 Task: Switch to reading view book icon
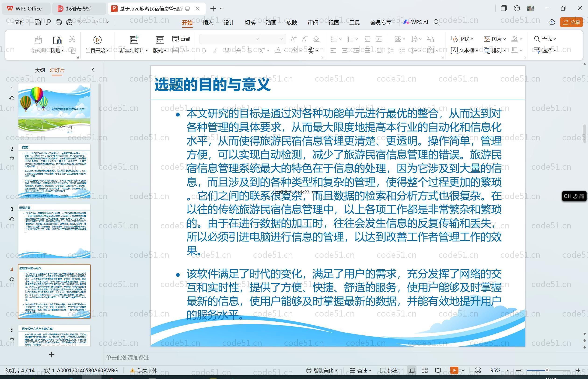pos(438,370)
